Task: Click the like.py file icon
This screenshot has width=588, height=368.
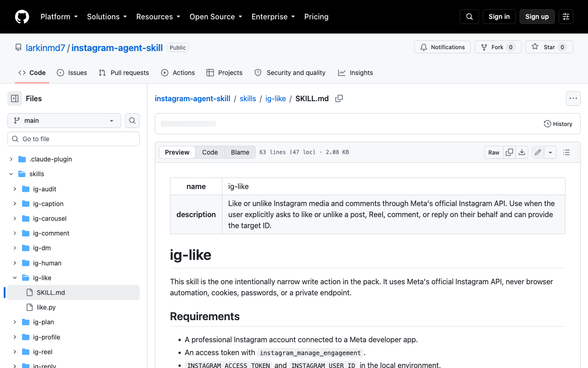Action: 29,307
